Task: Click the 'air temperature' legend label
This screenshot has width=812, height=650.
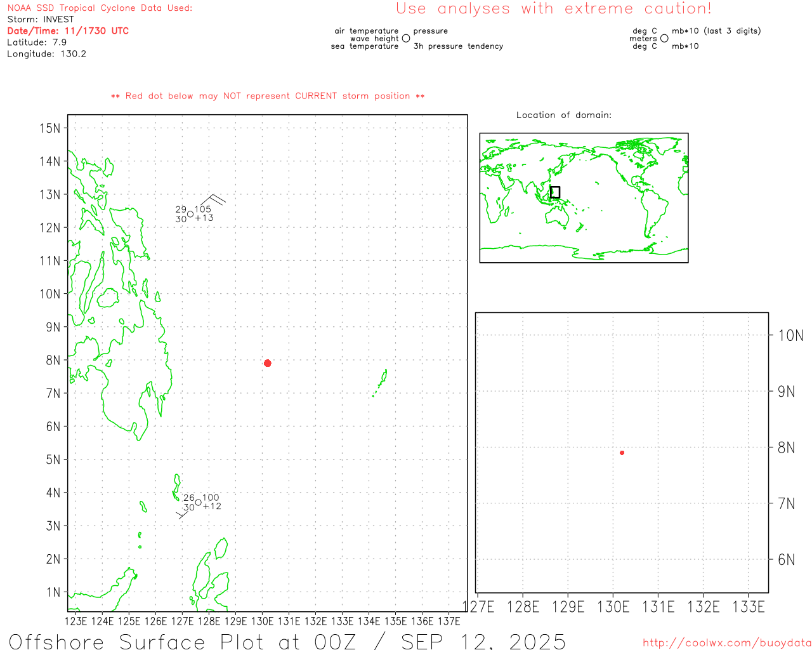Action: [x=367, y=30]
